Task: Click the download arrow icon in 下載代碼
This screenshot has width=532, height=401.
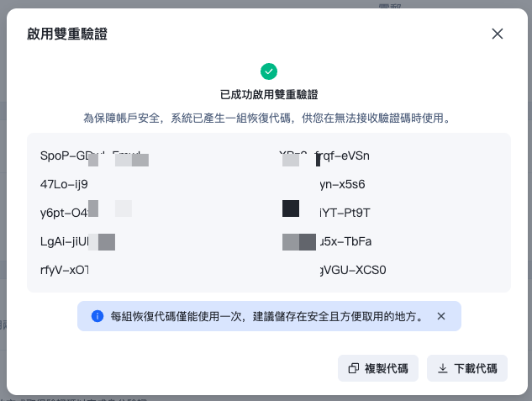Action: [442, 368]
